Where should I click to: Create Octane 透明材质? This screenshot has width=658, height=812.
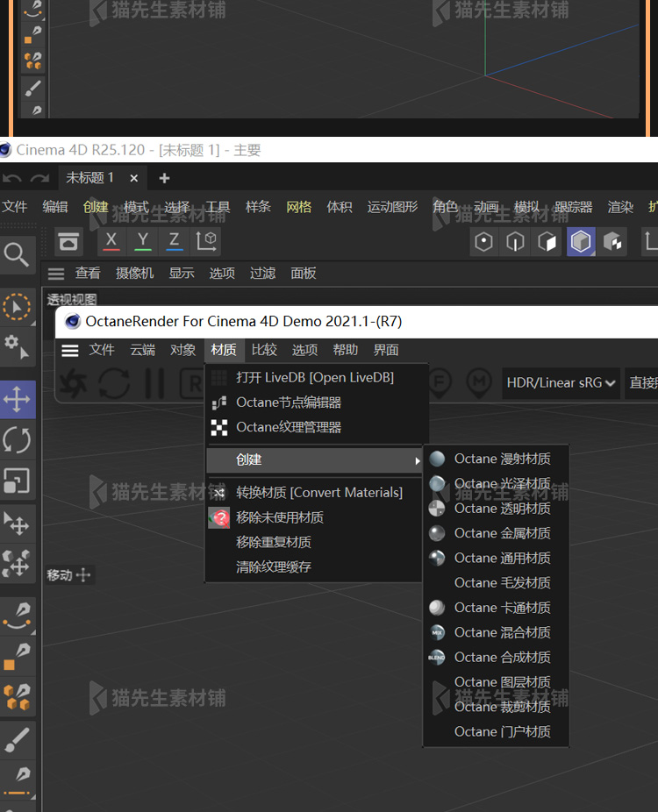pos(496,509)
